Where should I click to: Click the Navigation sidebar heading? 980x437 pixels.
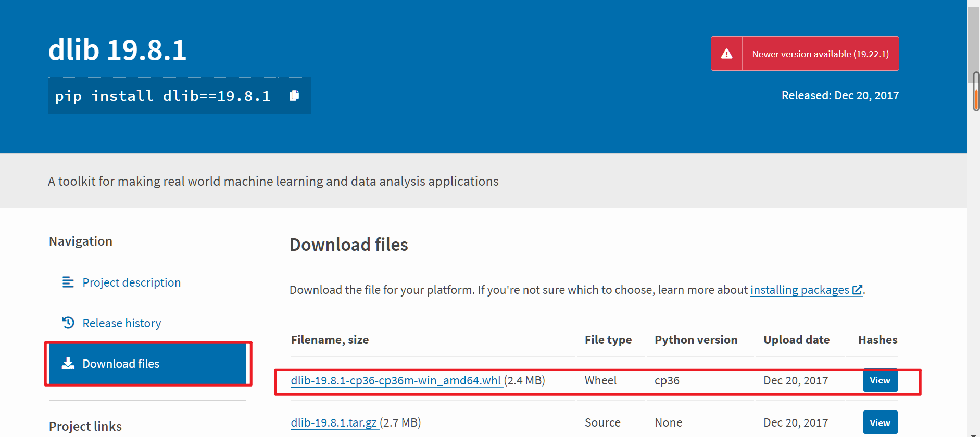coord(81,241)
